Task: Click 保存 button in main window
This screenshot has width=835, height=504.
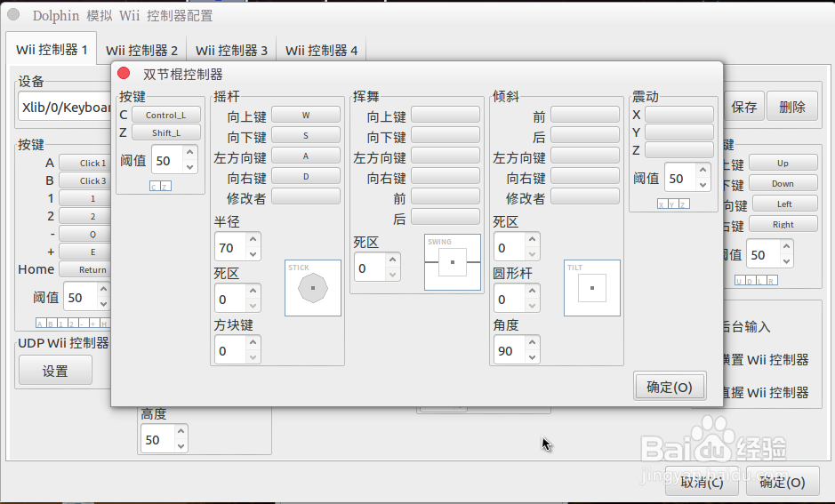Action: tap(744, 107)
